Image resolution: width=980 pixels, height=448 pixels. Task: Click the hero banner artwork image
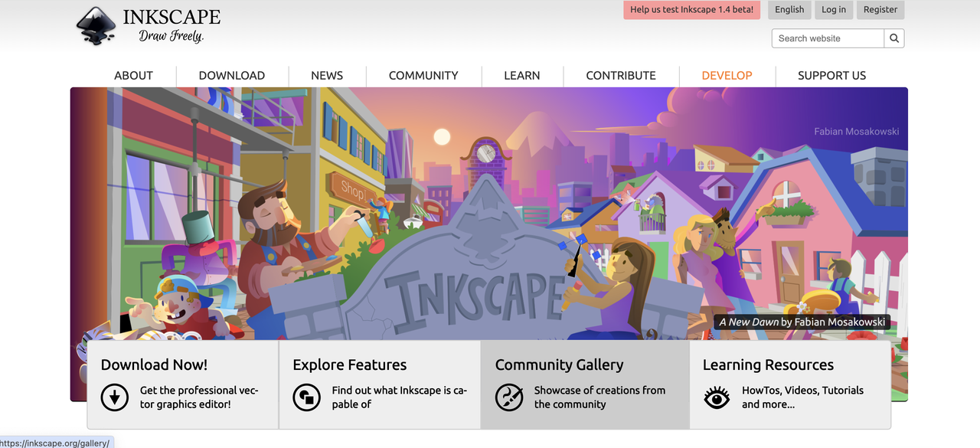point(489,214)
